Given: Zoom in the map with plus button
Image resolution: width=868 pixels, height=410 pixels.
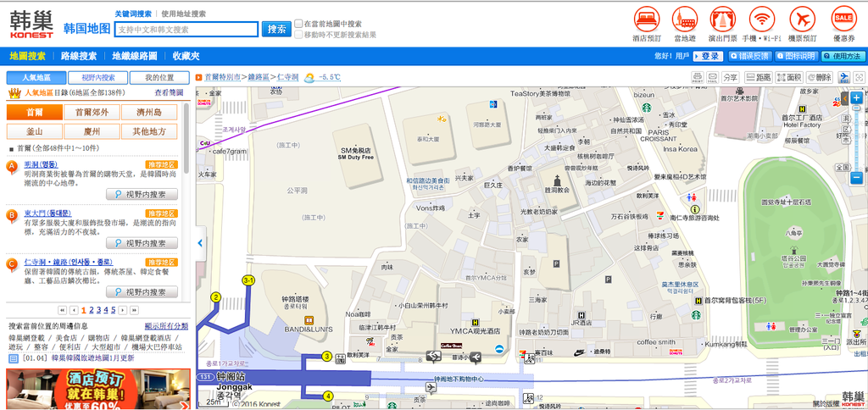Looking at the screenshot, I should tap(856, 98).
